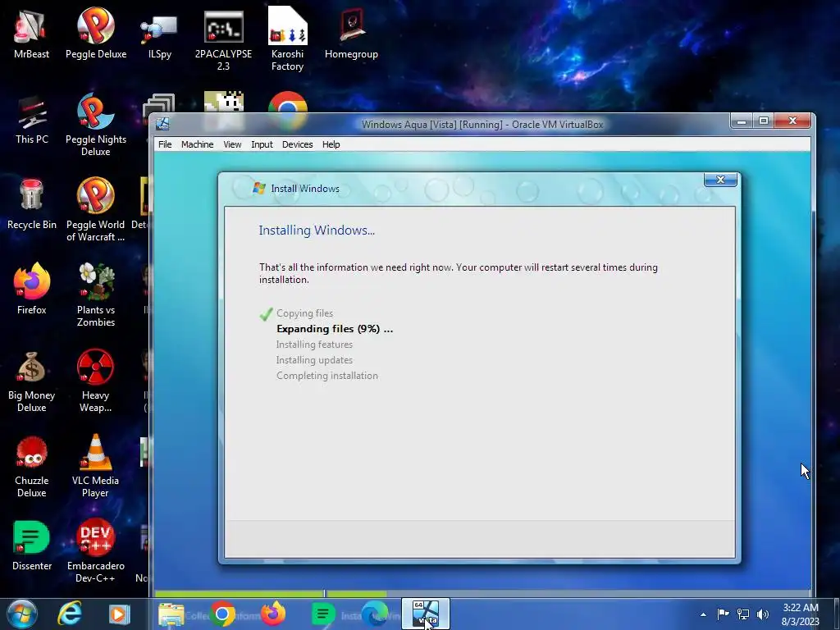Open the green Dissenter taskbar icon

click(323, 614)
